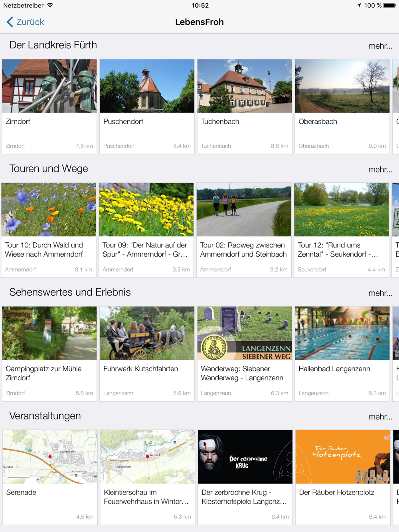Tap the 5.9 km distance label

point(182,394)
